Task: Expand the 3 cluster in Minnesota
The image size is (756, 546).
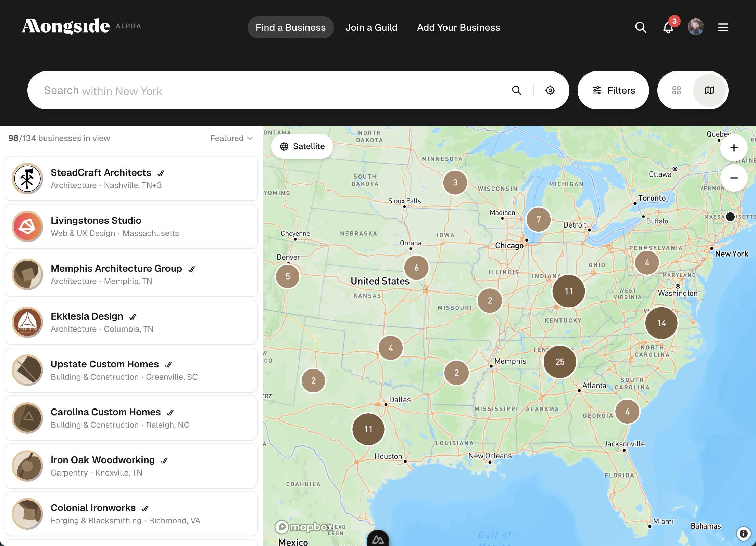Action: click(x=455, y=182)
